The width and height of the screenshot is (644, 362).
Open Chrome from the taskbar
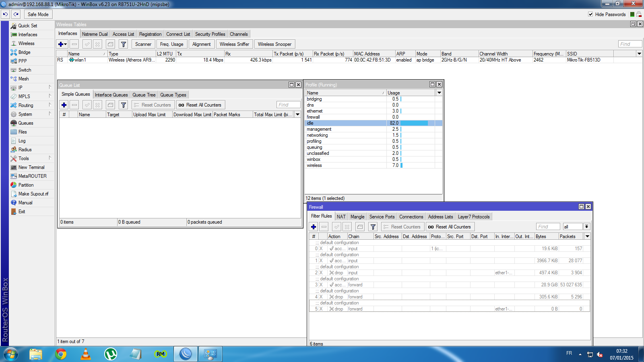click(x=61, y=354)
